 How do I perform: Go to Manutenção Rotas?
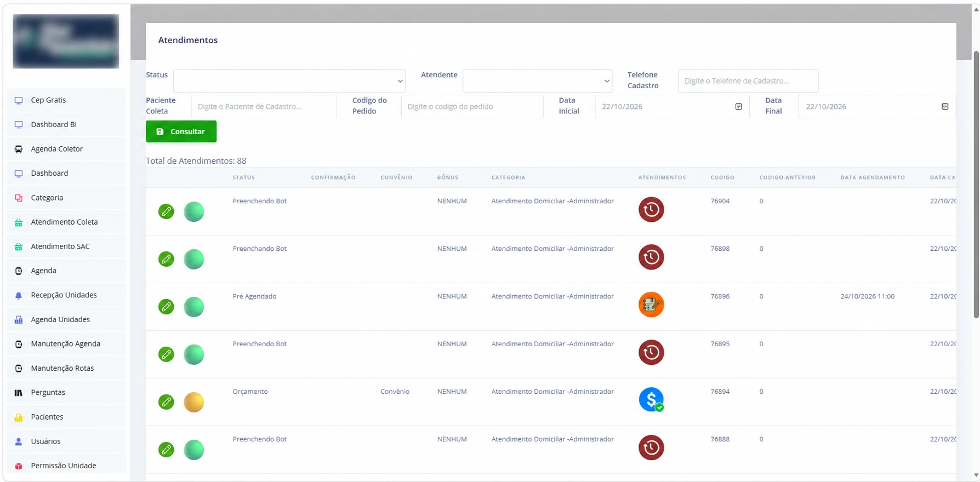(66, 368)
